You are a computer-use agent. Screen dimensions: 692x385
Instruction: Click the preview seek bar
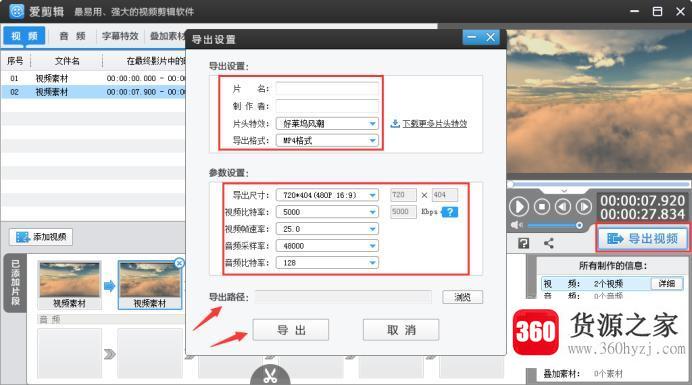coord(598,184)
